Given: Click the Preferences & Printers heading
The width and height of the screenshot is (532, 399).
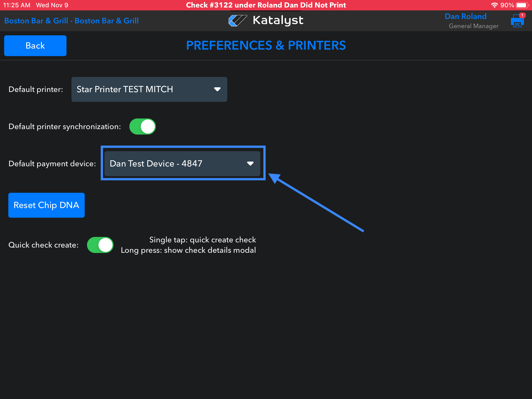Looking at the screenshot, I should click(x=266, y=45).
